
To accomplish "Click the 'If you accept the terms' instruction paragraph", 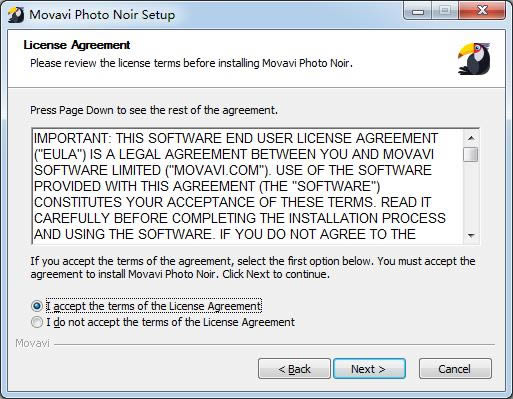I will click(x=253, y=267).
